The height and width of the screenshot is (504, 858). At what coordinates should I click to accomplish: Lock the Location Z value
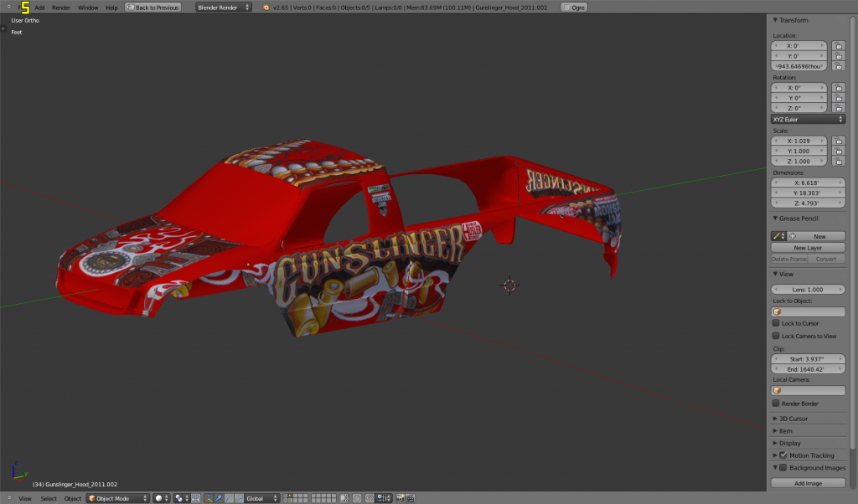pos(838,66)
